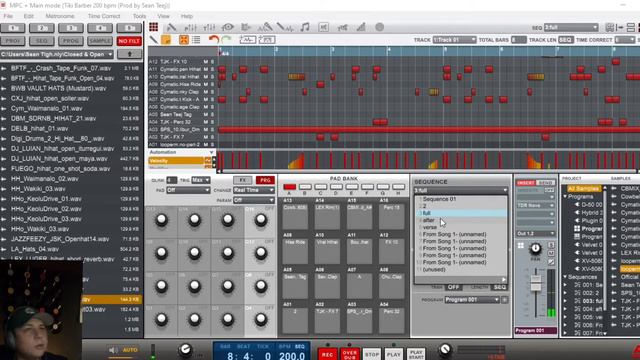Screen dimensions: 640x360
Task: Mute the channel with the M button
Action: pyautogui.click(x=551, y=253)
